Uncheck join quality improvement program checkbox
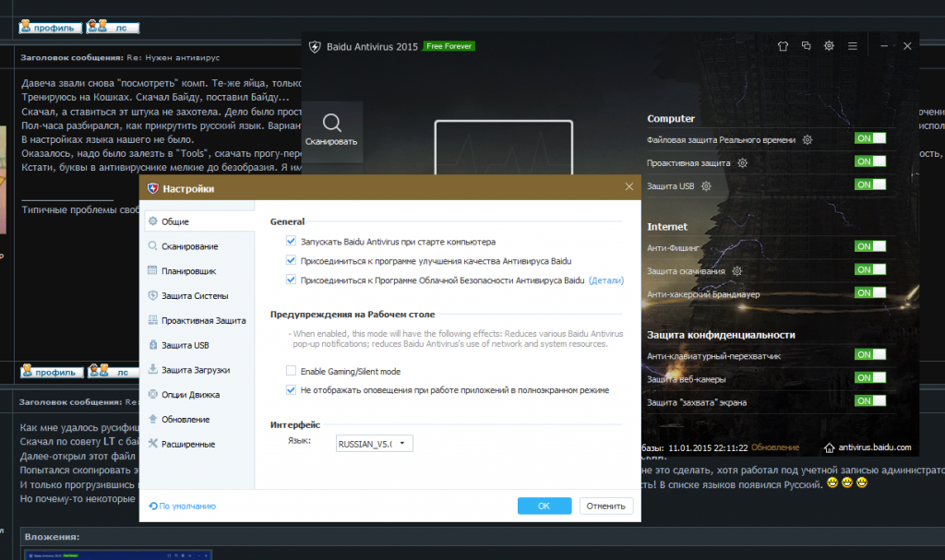The height and width of the screenshot is (560, 945). [x=291, y=260]
